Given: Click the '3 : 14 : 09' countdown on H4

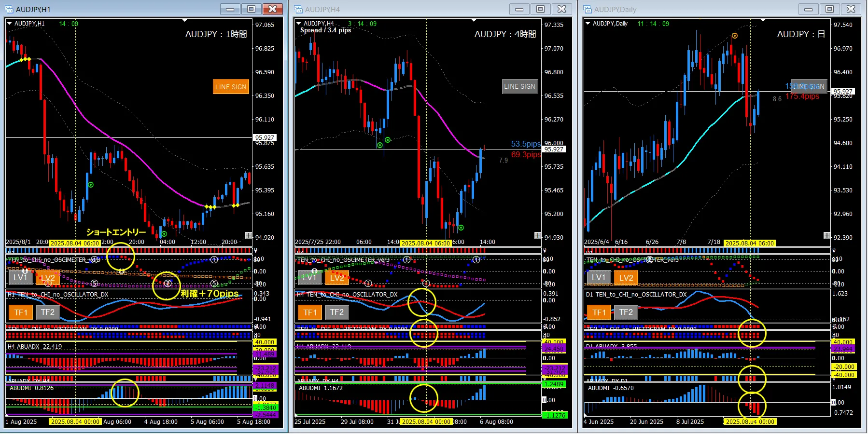Looking at the screenshot, I should tap(362, 24).
